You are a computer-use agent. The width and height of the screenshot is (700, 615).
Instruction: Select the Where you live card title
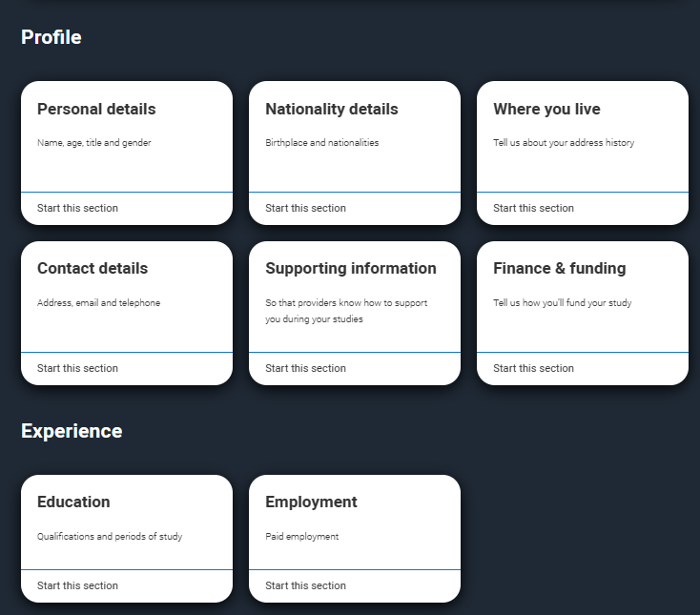click(x=546, y=109)
